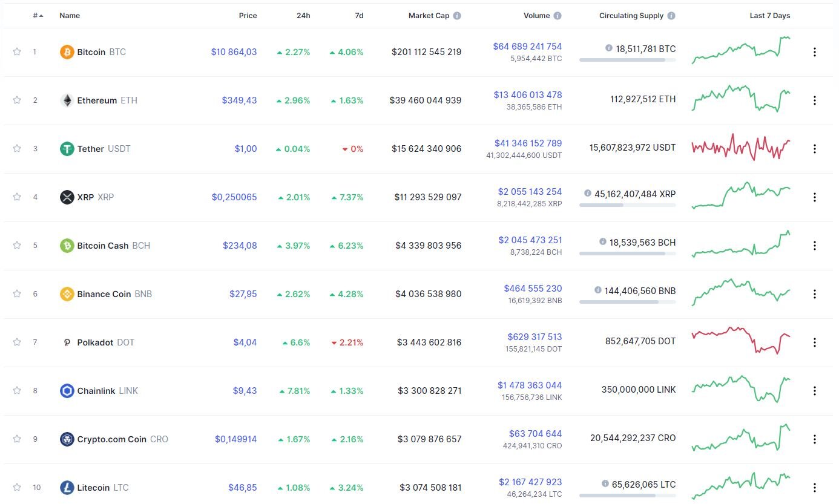Screen dimensions: 839x504
Task: Open the Polkadot row three-dot menu
Action: [814, 342]
